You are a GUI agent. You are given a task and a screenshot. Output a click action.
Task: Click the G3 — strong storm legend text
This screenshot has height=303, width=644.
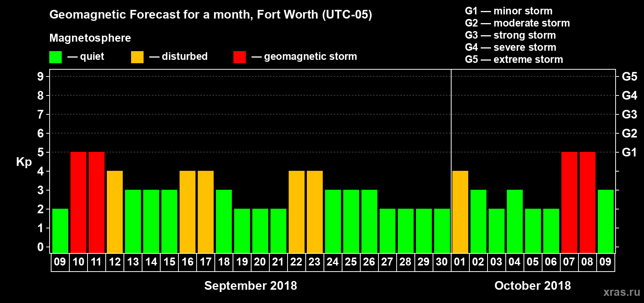(x=511, y=35)
